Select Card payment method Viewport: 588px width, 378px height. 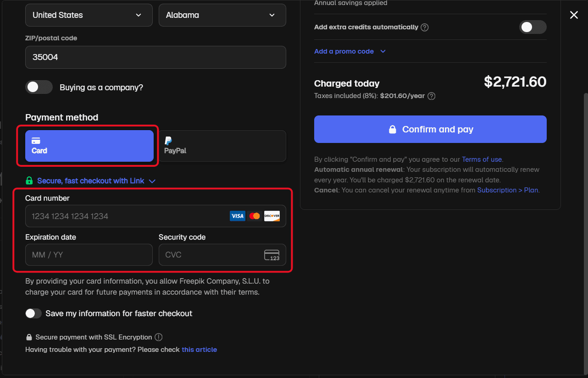tap(89, 146)
